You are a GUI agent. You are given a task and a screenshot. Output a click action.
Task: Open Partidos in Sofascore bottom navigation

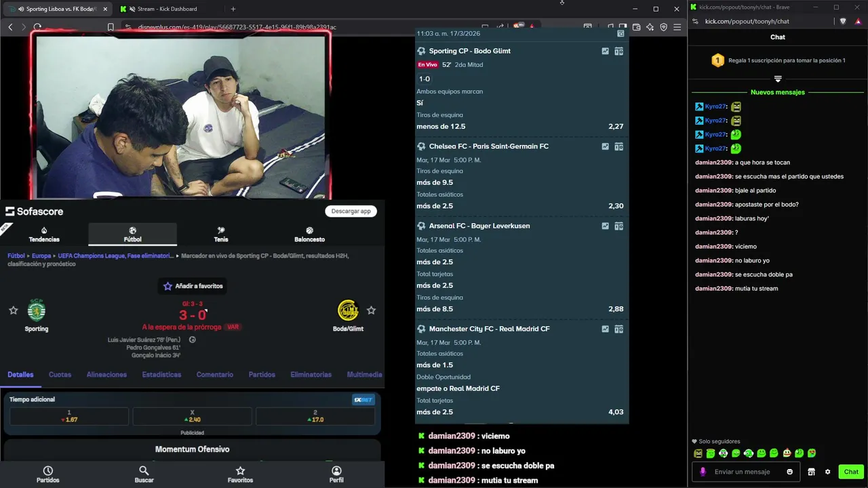tap(47, 474)
